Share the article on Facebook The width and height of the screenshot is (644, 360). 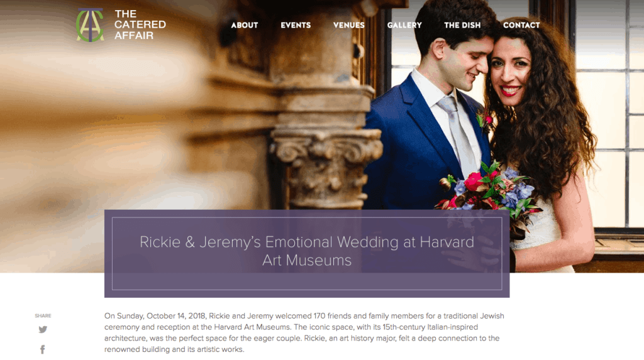click(x=43, y=349)
